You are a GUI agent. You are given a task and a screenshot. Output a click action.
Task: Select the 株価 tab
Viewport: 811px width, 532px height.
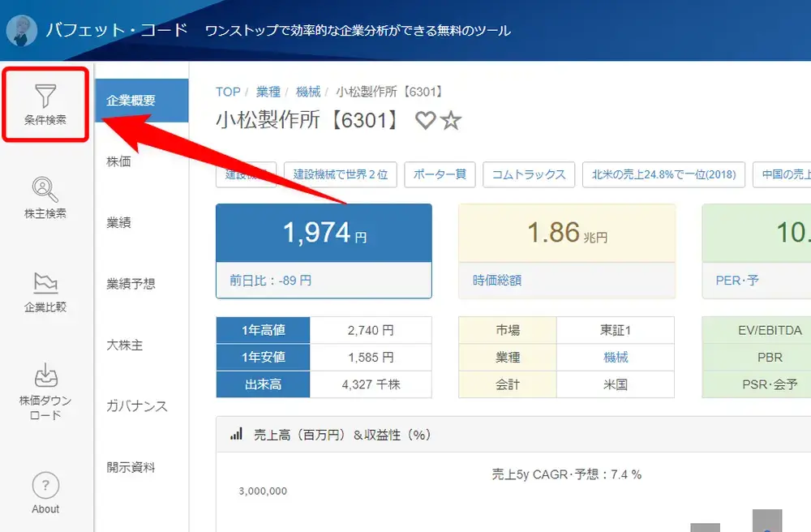coord(118,161)
